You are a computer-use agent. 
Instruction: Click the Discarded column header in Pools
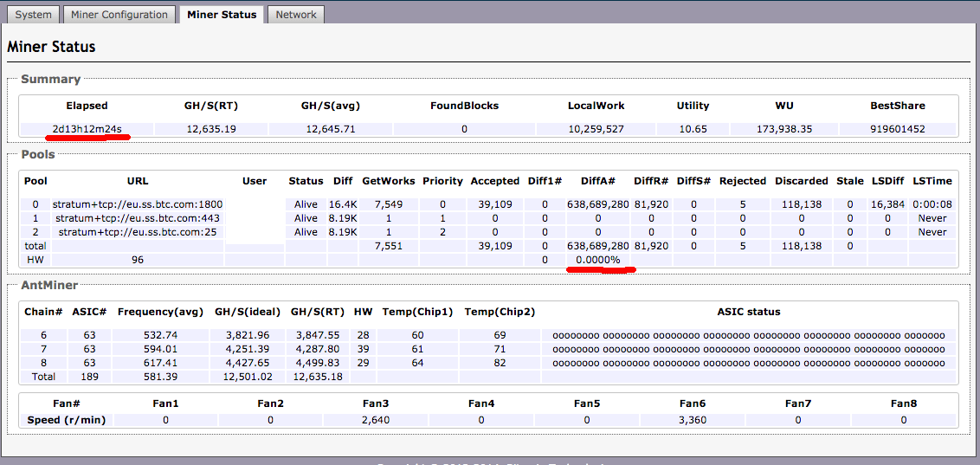[x=801, y=181]
